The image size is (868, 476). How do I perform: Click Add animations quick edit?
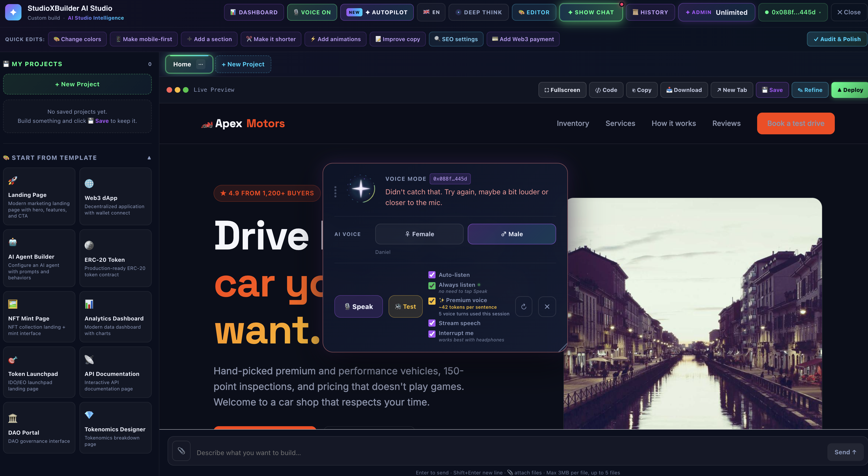point(336,39)
